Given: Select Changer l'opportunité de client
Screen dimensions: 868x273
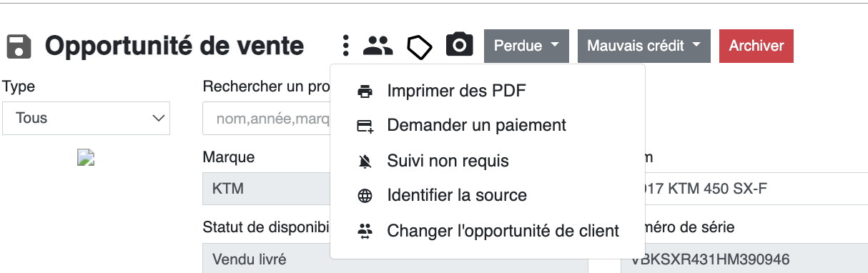Looking at the screenshot, I should [503, 231].
